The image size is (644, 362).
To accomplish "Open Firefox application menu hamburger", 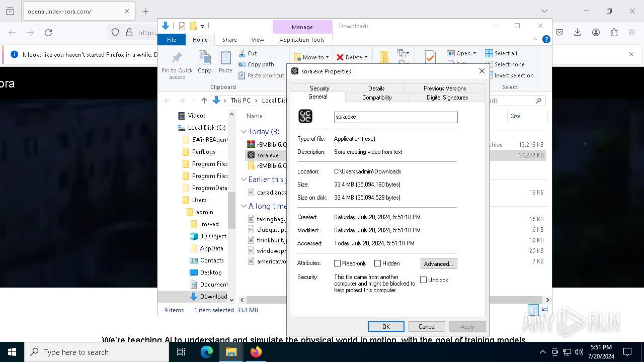I will (632, 33).
